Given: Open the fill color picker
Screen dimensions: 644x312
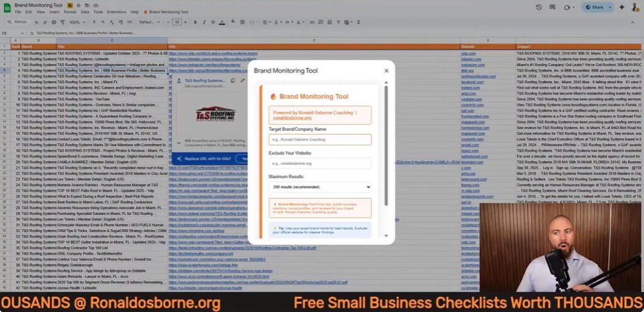Looking at the screenshot, I should click(233, 22).
